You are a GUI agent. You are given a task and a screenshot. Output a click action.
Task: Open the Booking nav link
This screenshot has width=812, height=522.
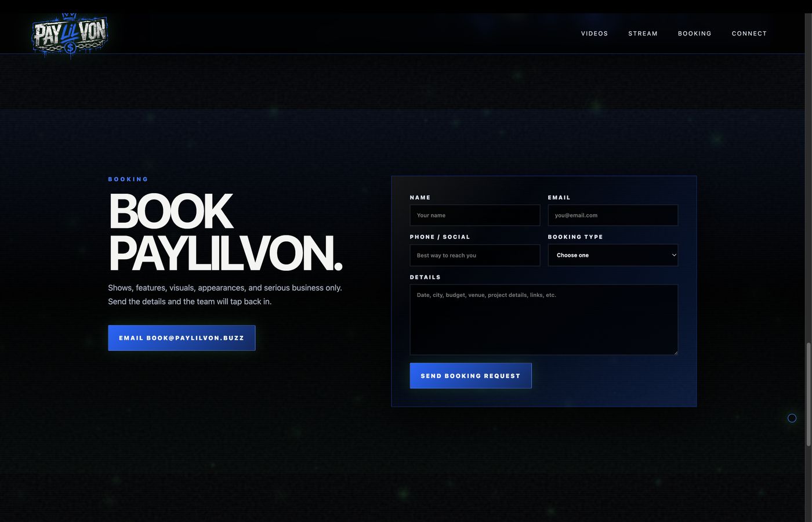click(694, 34)
